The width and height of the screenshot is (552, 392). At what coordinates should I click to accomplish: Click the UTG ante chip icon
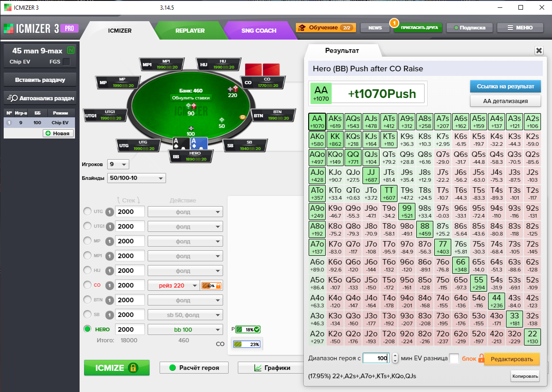pyautogui.click(x=109, y=212)
